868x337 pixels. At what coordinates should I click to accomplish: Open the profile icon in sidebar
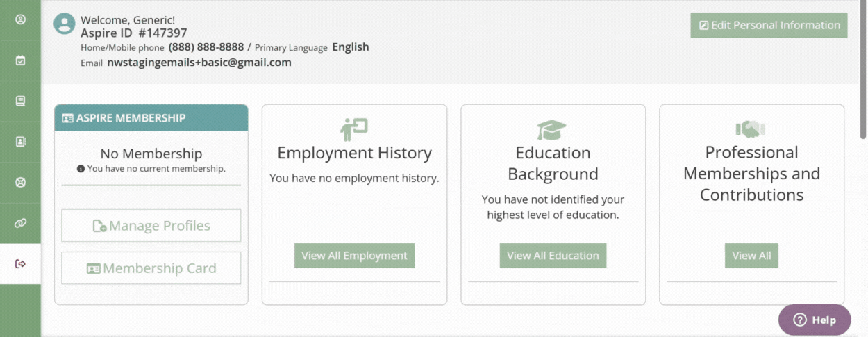20,19
